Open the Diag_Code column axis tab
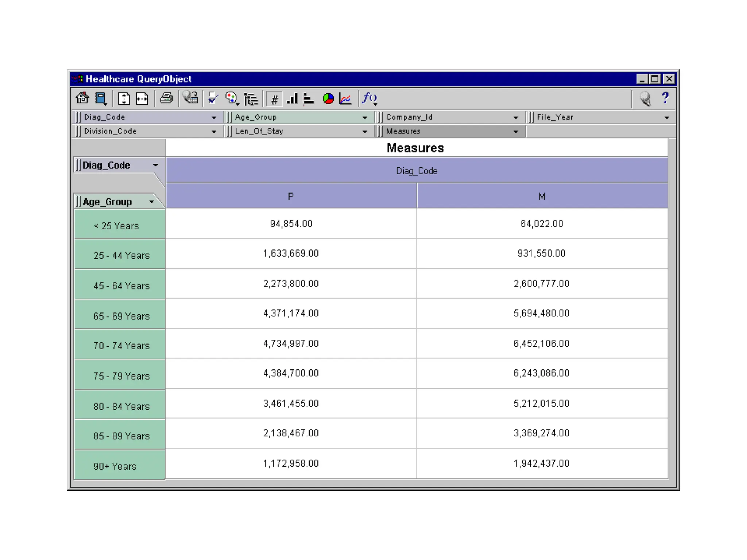 [x=116, y=165]
